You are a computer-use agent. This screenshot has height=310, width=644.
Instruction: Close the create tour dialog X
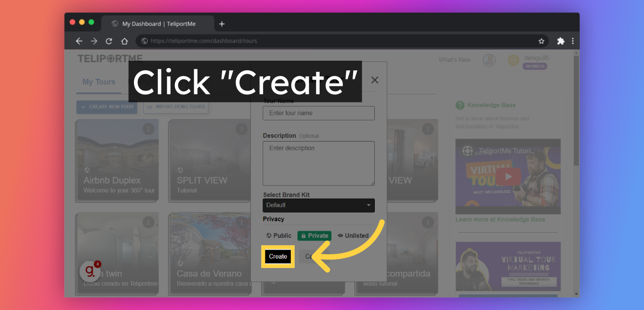[x=375, y=80]
